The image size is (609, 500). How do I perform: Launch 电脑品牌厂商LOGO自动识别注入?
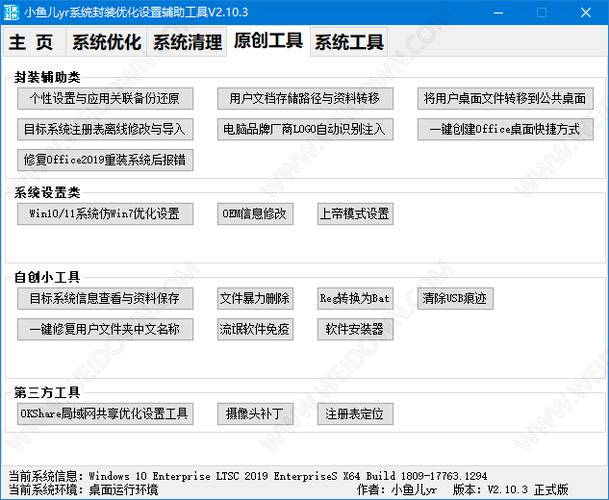pos(305,129)
